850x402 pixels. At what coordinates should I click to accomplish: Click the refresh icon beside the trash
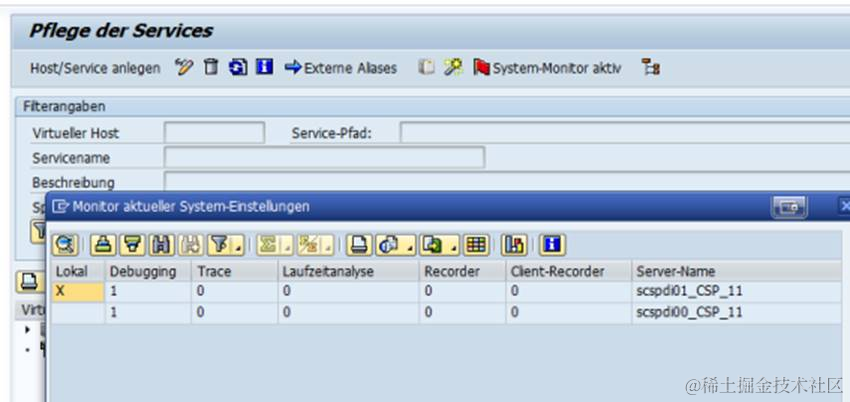pyautogui.click(x=238, y=68)
